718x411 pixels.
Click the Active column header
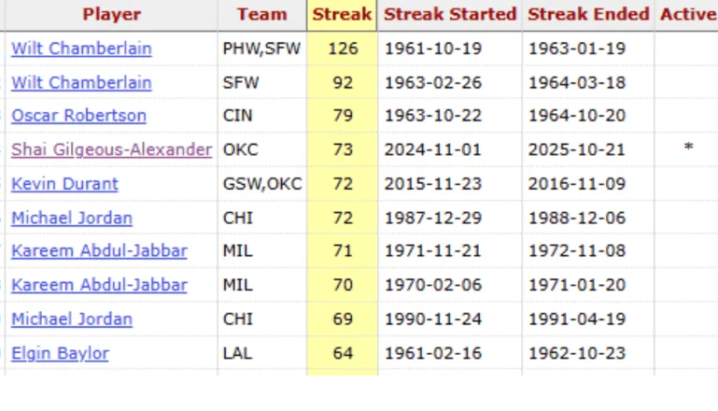pyautogui.click(x=688, y=15)
